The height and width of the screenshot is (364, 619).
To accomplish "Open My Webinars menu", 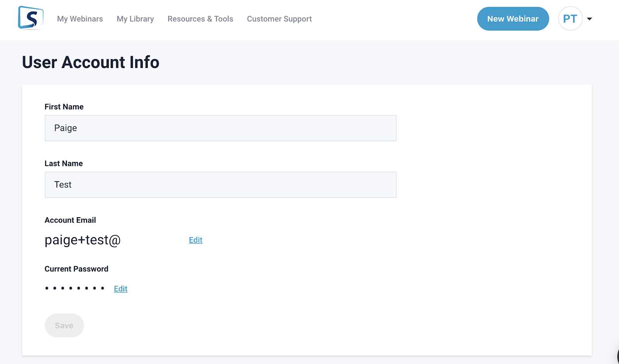I will [x=80, y=19].
